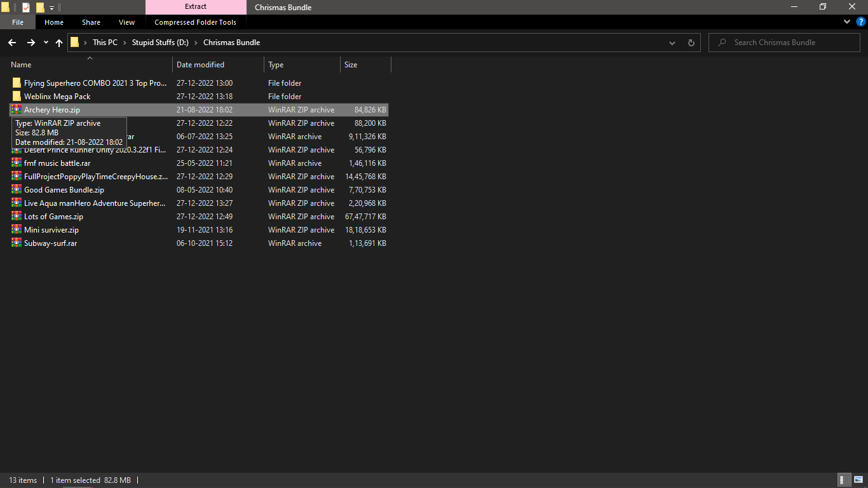
Task: Refresh the Chrismas Bundle folder
Action: 691,43
